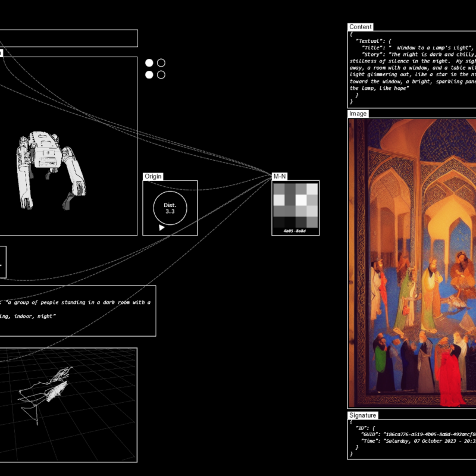Viewport: 476px width, 476px height.
Task: Select the Content panel label
Action: click(361, 27)
